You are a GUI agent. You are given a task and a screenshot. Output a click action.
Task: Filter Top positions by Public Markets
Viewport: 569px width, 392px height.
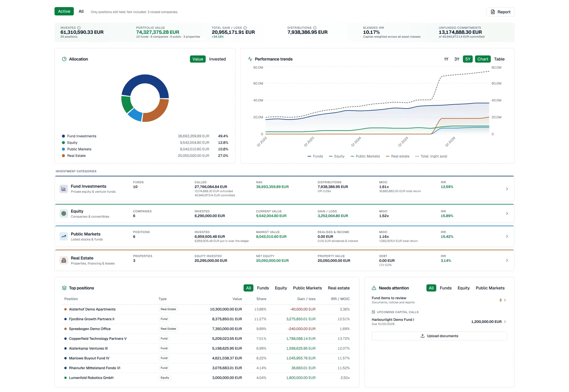(x=307, y=288)
